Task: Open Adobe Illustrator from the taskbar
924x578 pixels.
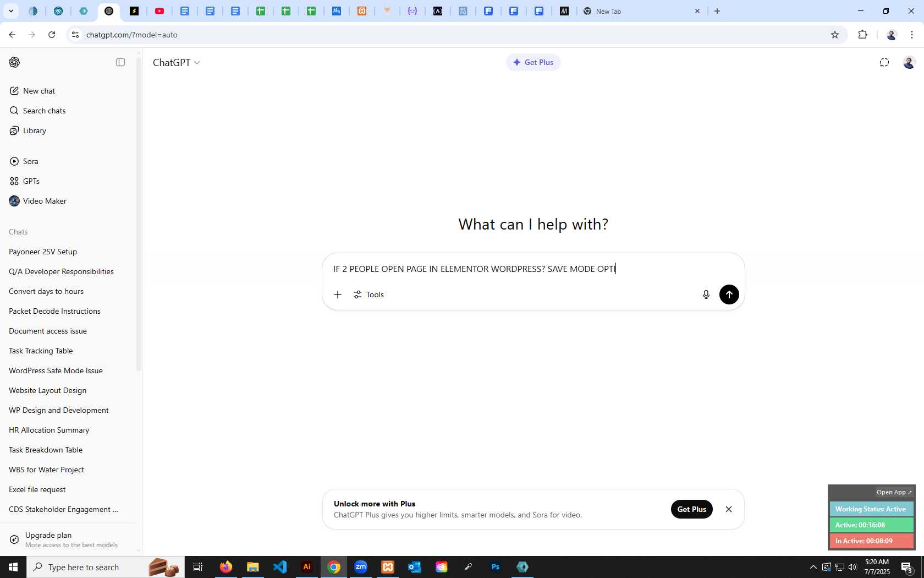Action: 307,567
